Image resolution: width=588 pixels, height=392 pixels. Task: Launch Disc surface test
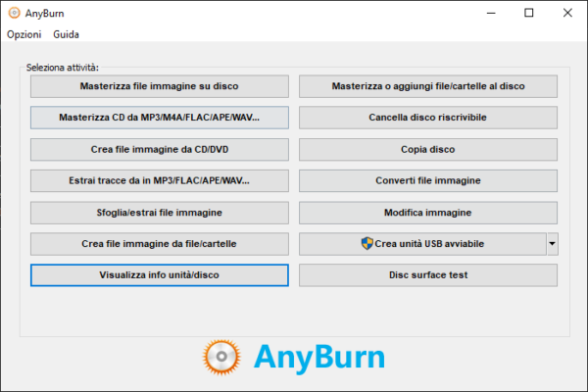click(428, 275)
